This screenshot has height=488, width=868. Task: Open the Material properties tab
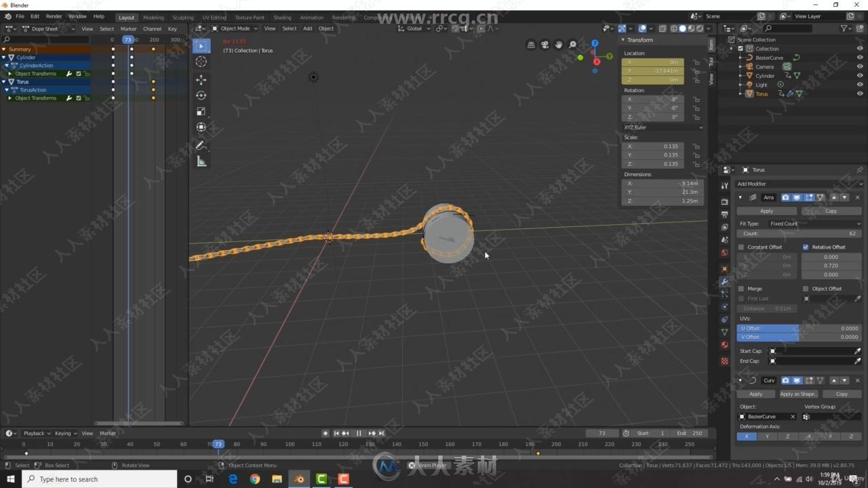(724, 345)
